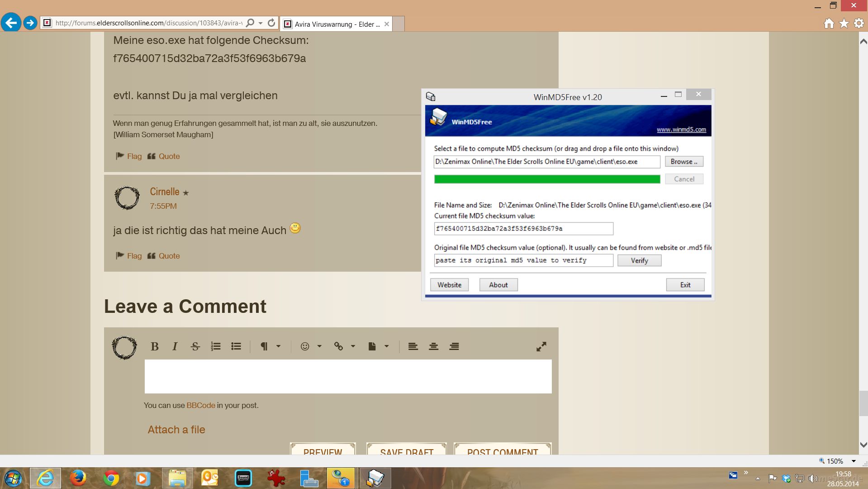
Task: Click the original MD5 value paste field
Action: pyautogui.click(x=524, y=260)
